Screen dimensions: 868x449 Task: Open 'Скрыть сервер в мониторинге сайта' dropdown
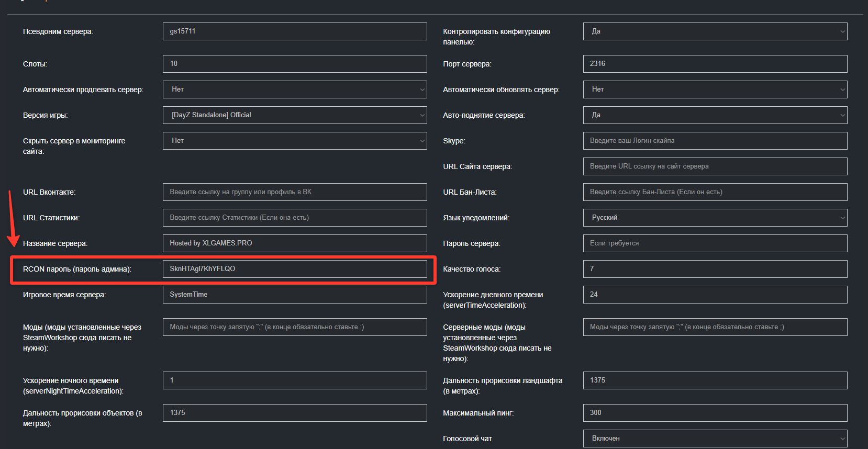pyautogui.click(x=295, y=141)
